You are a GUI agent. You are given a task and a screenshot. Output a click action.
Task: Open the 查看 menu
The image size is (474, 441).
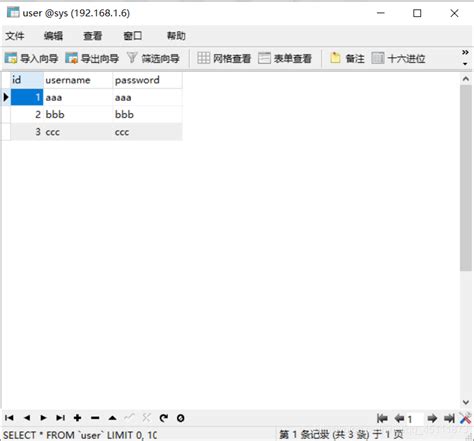click(93, 36)
